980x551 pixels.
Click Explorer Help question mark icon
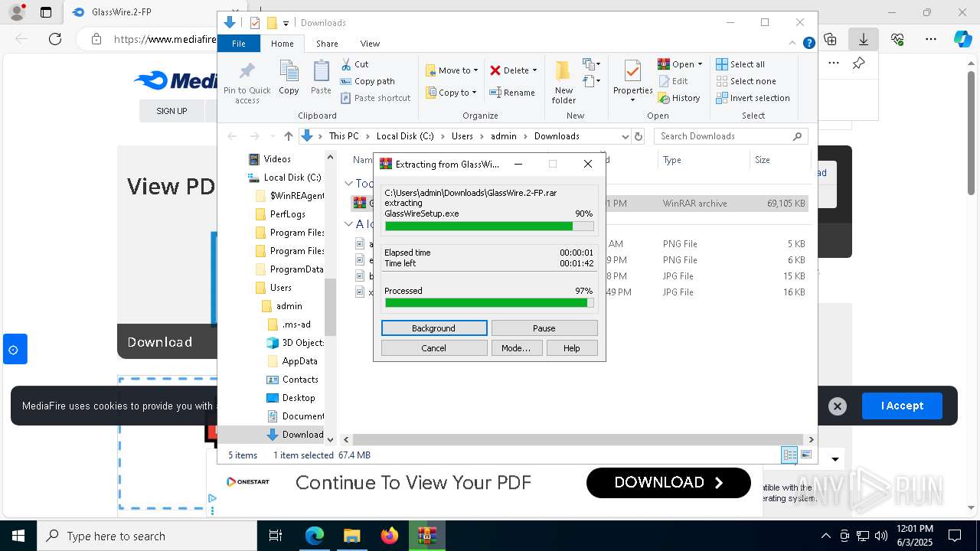(x=808, y=44)
